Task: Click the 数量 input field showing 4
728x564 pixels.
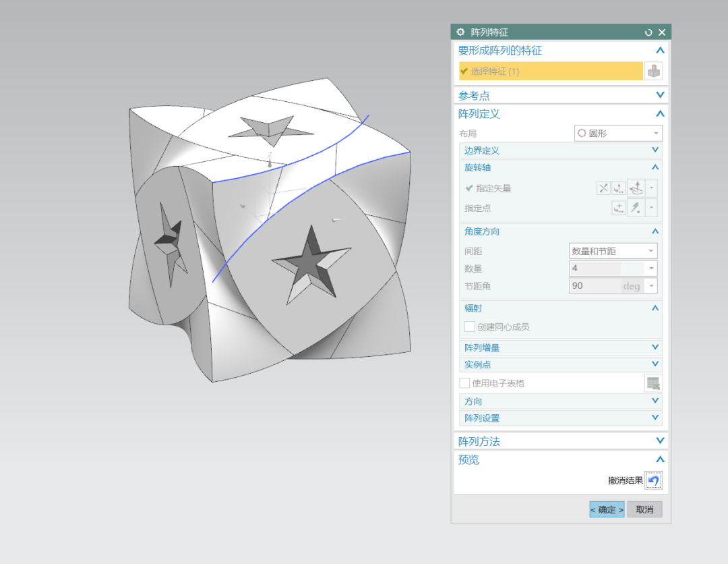Action: [596, 269]
